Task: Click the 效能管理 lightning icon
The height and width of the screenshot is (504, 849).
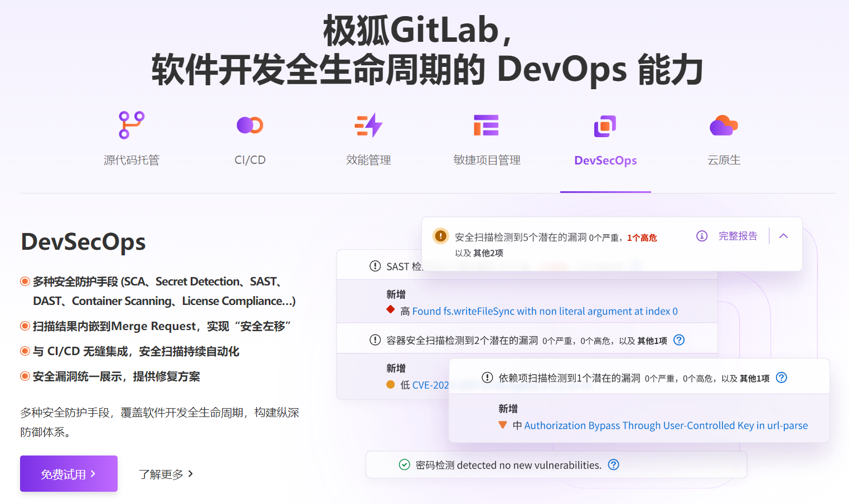Action: pos(368,125)
